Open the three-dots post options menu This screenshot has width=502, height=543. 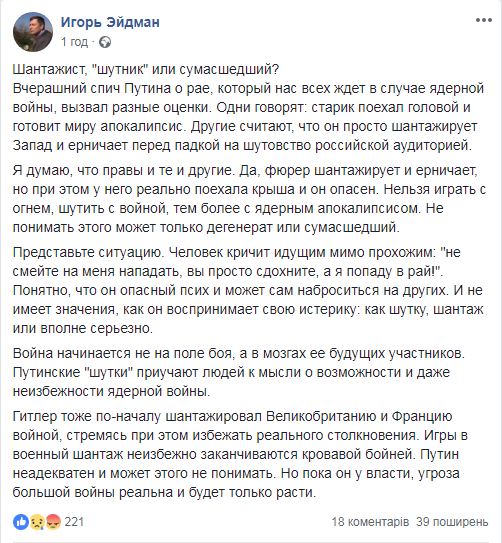click(483, 20)
